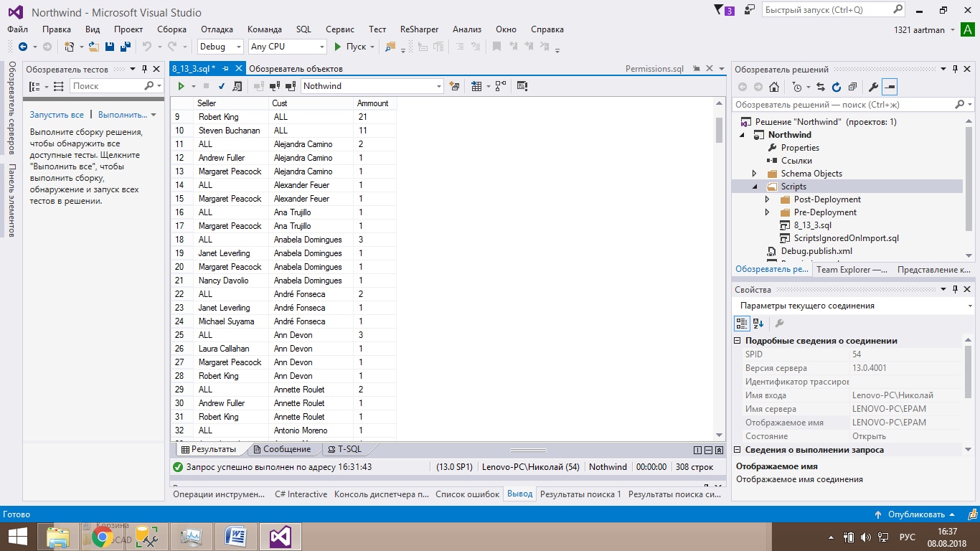980x551 pixels.
Task: Click the Navigate Backward arrow in main toolbar
Action: tap(22, 47)
